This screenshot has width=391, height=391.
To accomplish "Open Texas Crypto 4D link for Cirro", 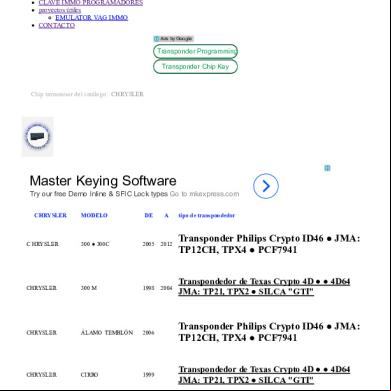I will point(264,375).
